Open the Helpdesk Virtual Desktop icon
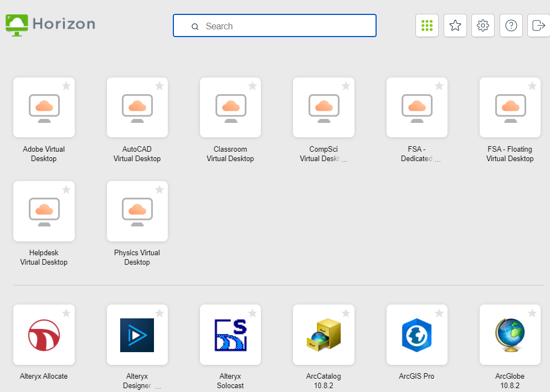This screenshot has height=392, width=550. point(44,211)
